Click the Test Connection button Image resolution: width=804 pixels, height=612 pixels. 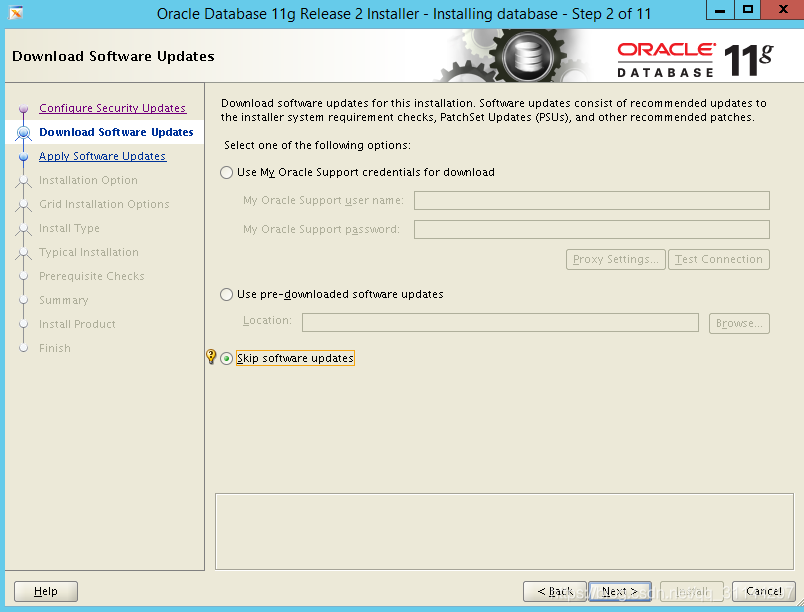pyautogui.click(x=718, y=259)
